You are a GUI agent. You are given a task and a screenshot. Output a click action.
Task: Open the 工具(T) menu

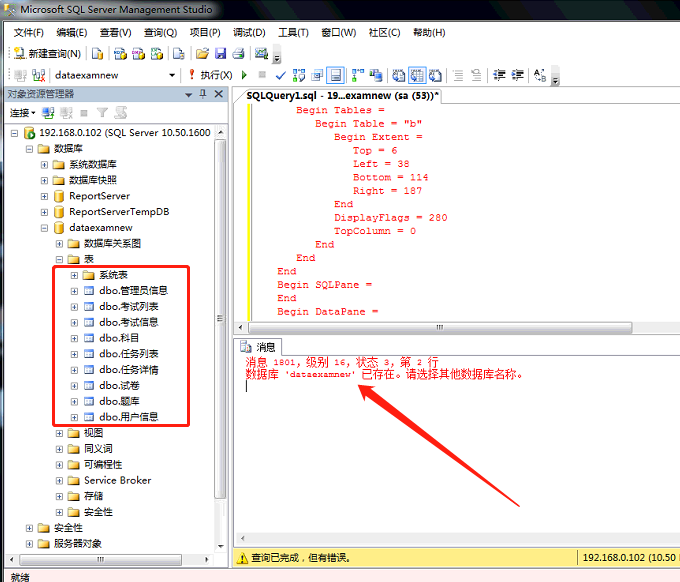coord(293,32)
